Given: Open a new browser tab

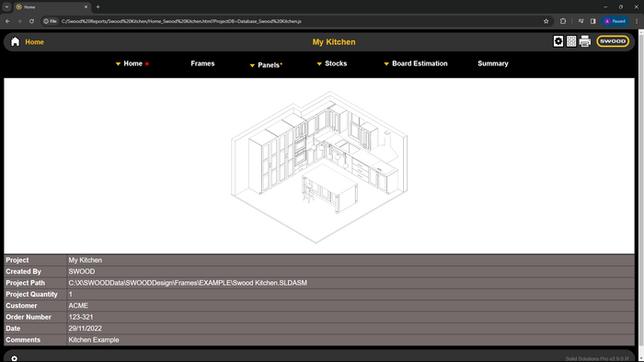Looking at the screenshot, I should 98,7.
